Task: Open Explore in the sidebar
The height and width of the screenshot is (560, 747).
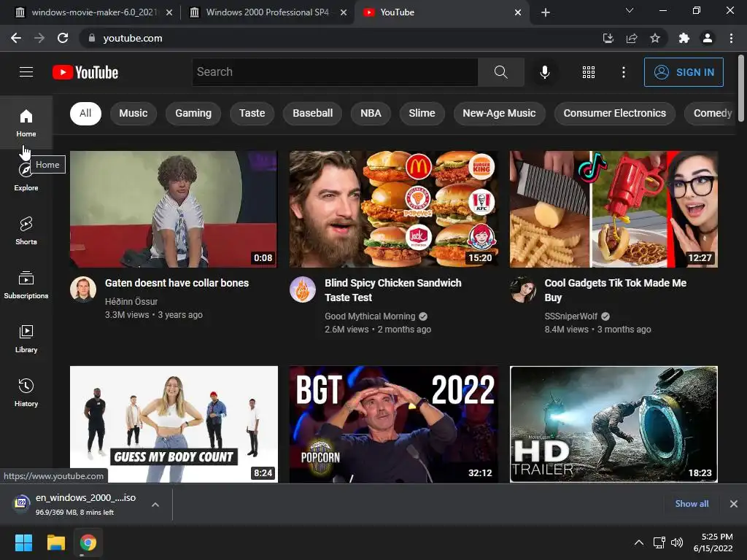Action: pos(26,176)
